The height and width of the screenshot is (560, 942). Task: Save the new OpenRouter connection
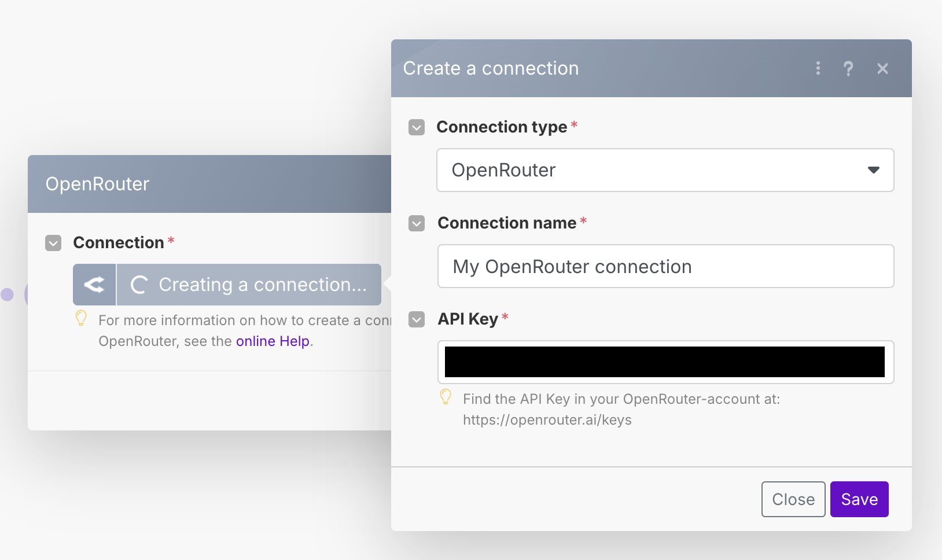[858, 499]
